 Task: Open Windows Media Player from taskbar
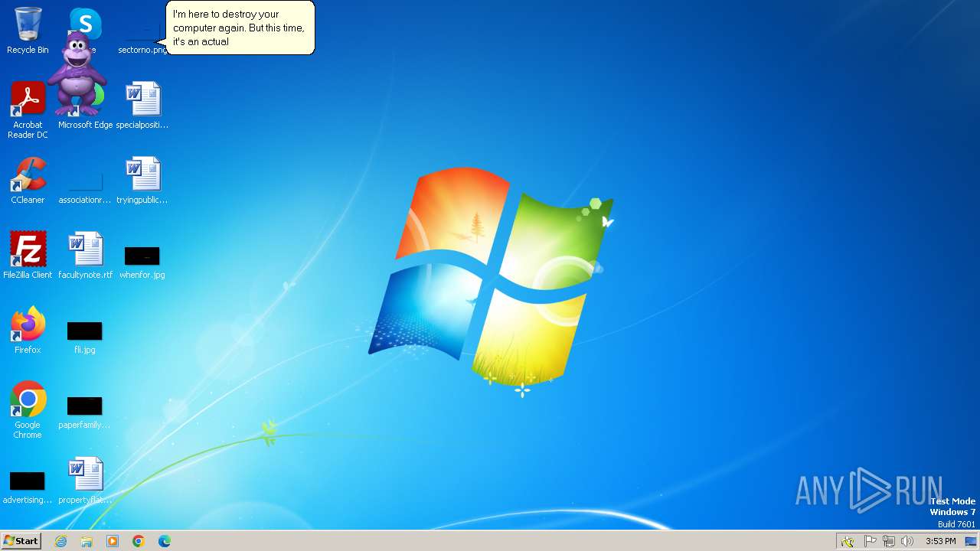point(113,541)
